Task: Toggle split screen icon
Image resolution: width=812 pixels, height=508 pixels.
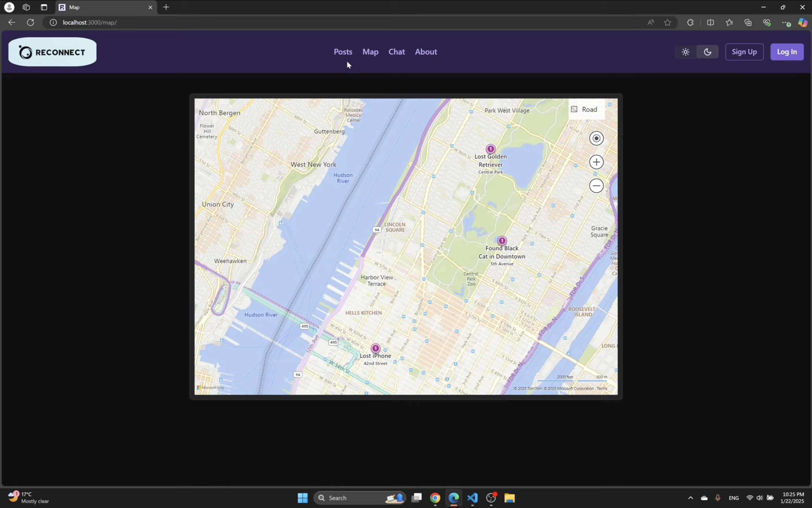Action: 710,22
